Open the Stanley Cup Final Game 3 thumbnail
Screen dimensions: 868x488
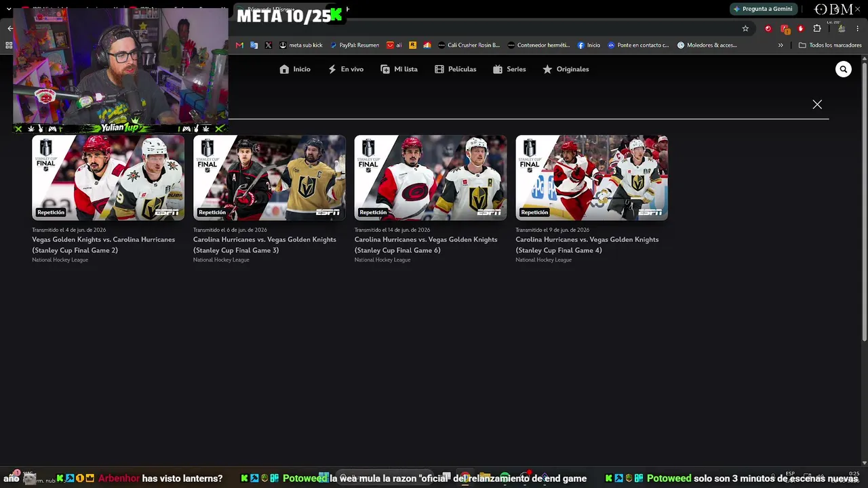269,178
